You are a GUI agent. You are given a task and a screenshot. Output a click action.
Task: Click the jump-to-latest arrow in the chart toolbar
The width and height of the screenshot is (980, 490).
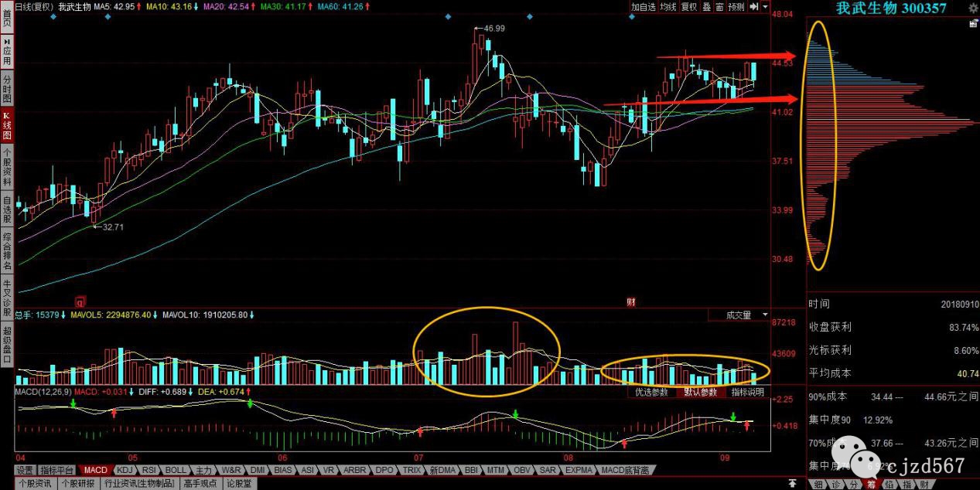[753, 7]
